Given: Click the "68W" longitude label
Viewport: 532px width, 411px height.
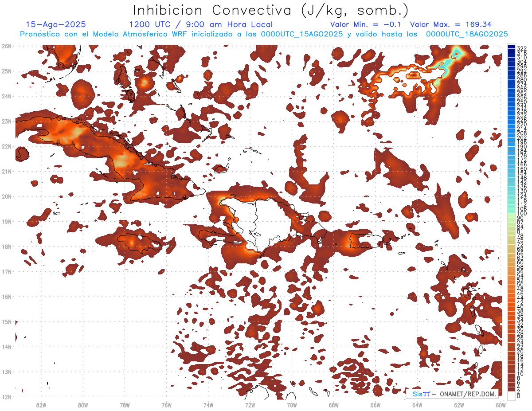Looking at the screenshot, I should point(334,405).
